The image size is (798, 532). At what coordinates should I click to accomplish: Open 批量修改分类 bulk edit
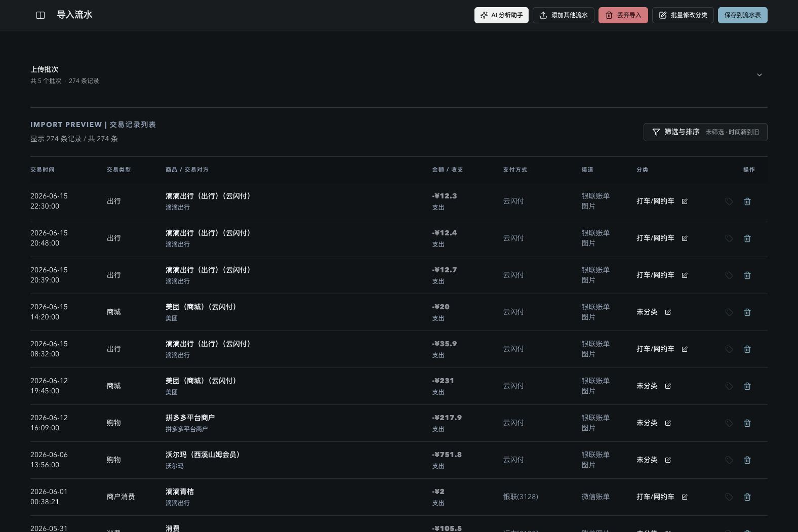(x=683, y=15)
